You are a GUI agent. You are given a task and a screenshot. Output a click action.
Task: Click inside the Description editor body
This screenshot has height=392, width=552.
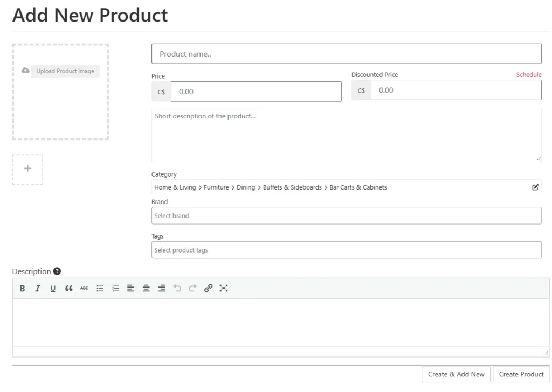(x=281, y=323)
